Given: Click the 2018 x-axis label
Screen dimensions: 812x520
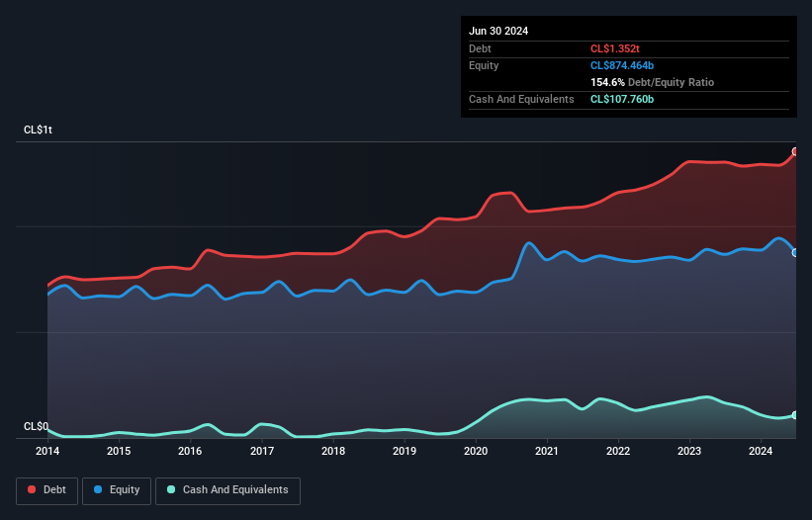Looking at the screenshot, I should (x=333, y=451).
